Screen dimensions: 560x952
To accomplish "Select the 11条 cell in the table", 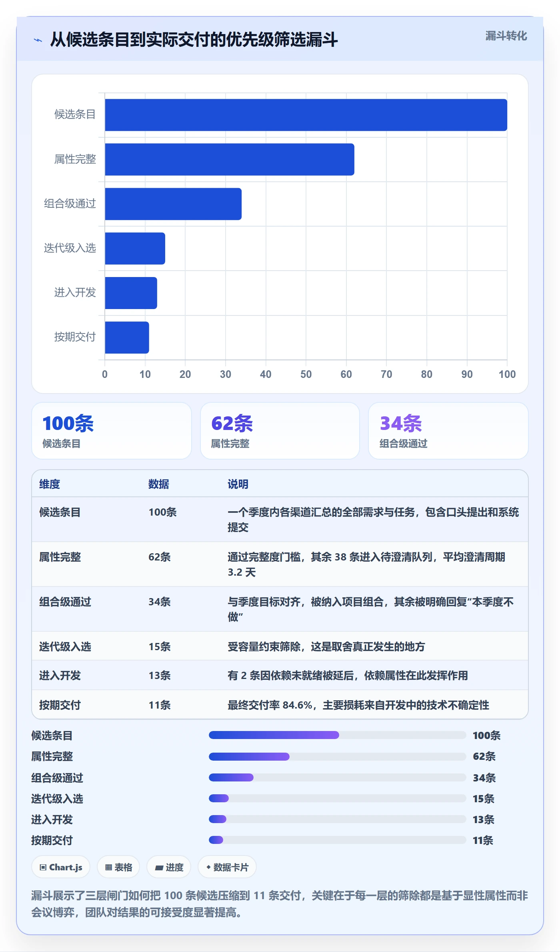I will [x=160, y=705].
